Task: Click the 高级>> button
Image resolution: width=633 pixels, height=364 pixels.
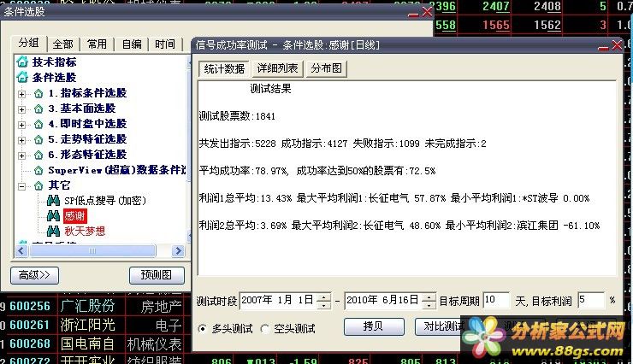Action: pos(34,275)
